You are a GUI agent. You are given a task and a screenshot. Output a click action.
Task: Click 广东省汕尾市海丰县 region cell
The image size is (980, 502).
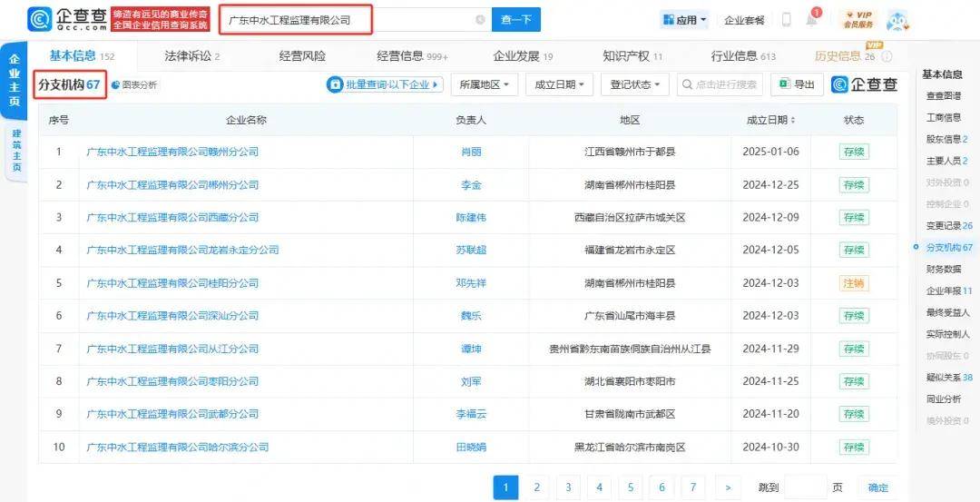[x=630, y=316]
